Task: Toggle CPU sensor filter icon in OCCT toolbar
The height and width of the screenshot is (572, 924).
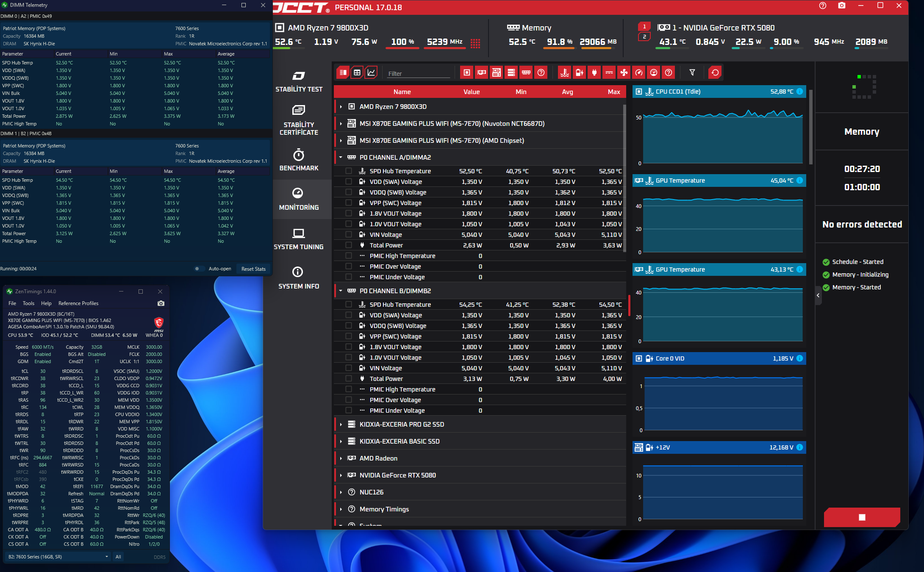Action: tap(467, 72)
